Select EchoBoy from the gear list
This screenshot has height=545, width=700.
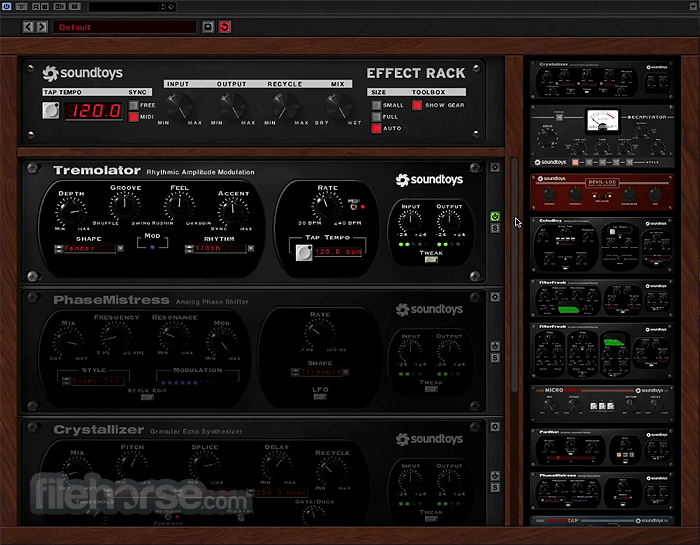tap(602, 245)
